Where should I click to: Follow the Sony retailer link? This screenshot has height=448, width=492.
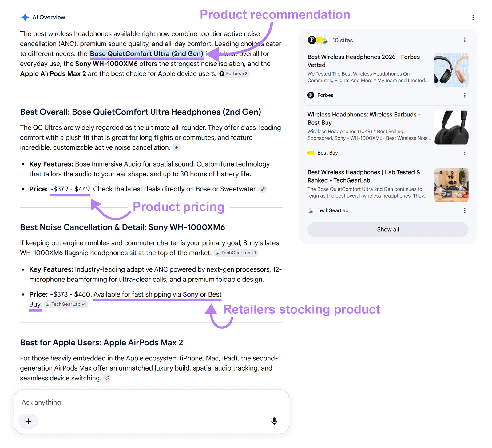pos(190,294)
